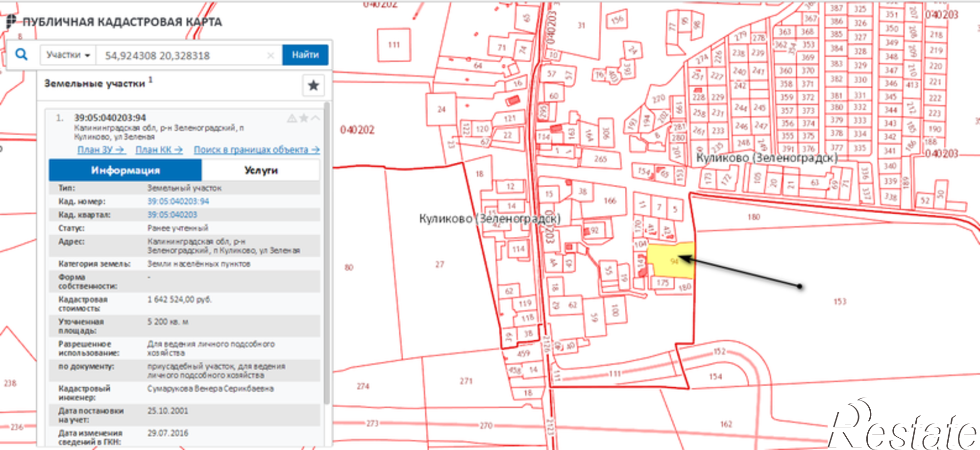Open cadastral quarter link 39:05:040203
The width and height of the screenshot is (980, 450).
(172, 215)
